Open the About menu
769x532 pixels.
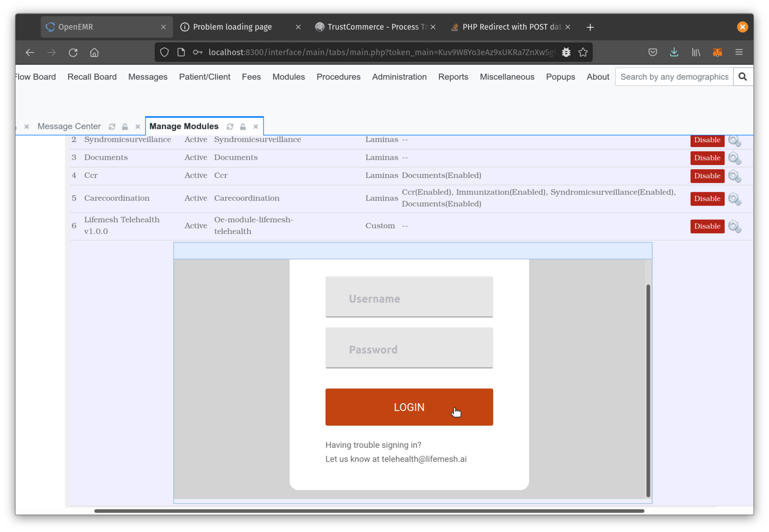point(598,77)
